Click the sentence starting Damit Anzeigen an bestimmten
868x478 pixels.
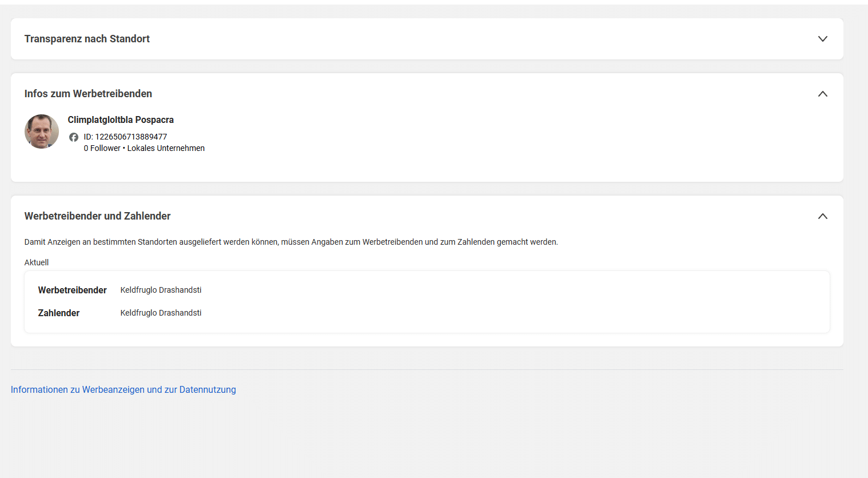[x=291, y=242]
